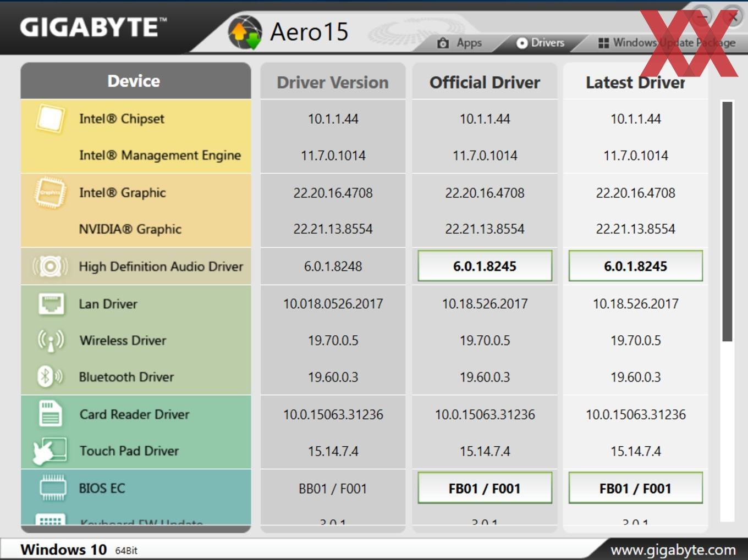This screenshot has height=560, width=748.
Task: Click the Official Driver column header
Action: point(485,82)
